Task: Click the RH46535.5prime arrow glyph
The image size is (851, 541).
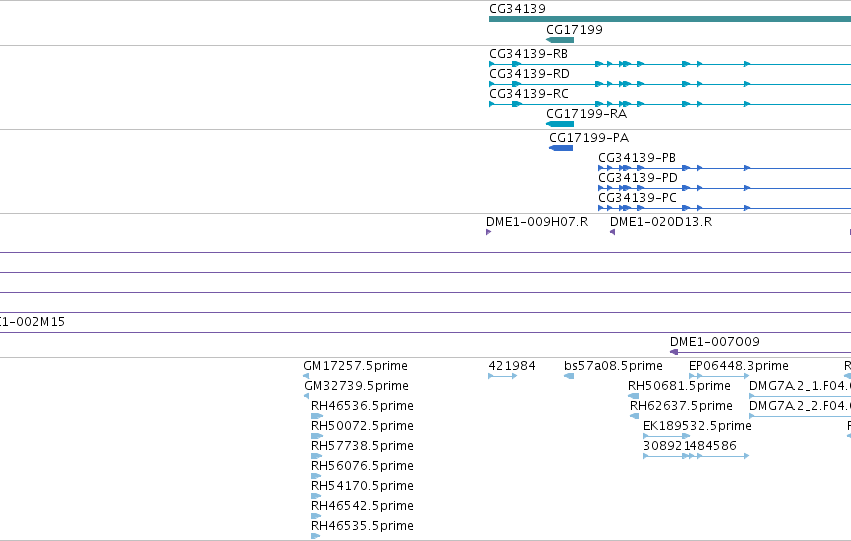Action: coord(315,536)
